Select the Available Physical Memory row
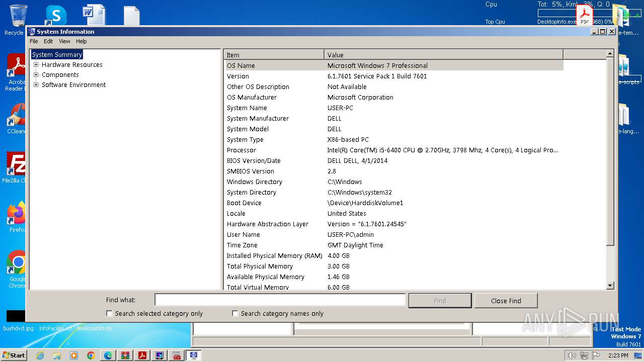644x362 pixels. pos(394,277)
